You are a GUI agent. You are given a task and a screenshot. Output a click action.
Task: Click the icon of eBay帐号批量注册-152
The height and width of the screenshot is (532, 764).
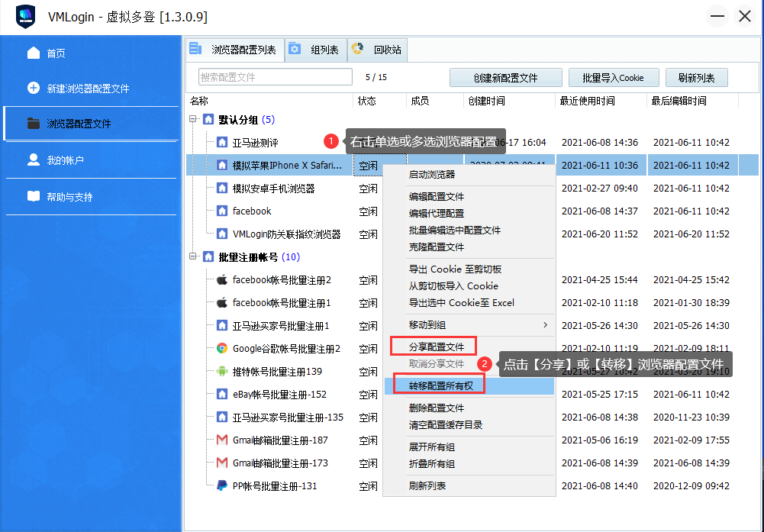pyautogui.click(x=222, y=394)
